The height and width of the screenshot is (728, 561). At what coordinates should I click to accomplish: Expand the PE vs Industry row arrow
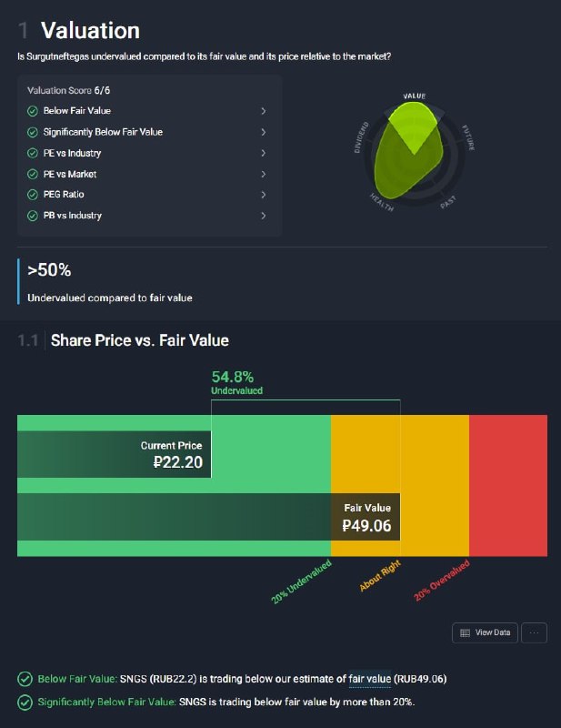click(263, 153)
